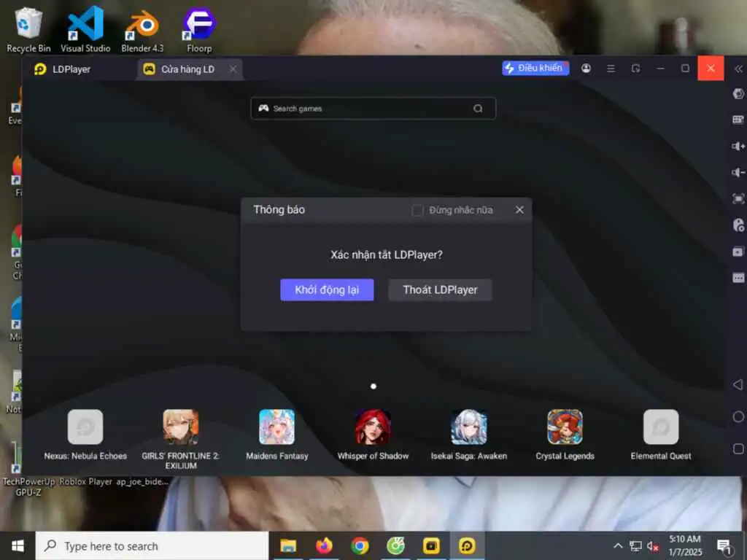Screen dimensions: 747x560
Task: Click the Android recents square button
Action: (738, 448)
